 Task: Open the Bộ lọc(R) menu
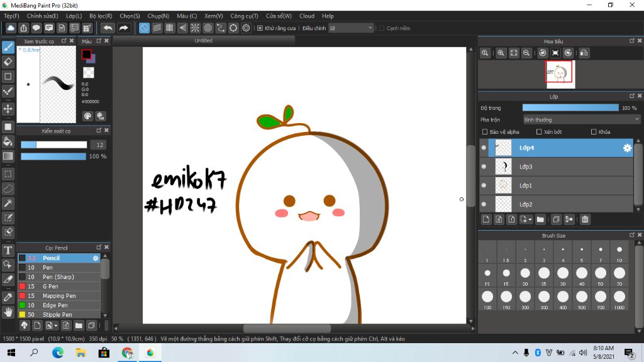[x=101, y=16]
